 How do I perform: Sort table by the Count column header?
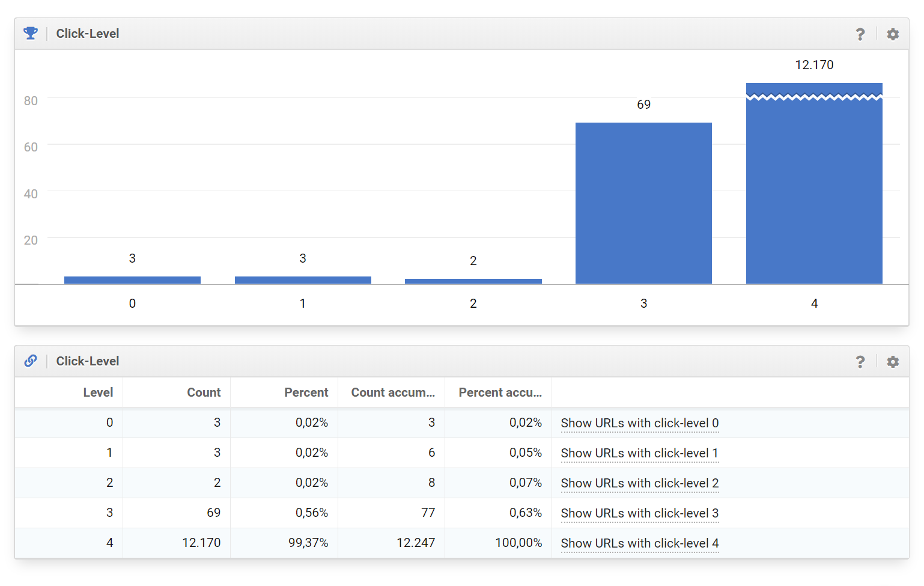click(x=204, y=392)
